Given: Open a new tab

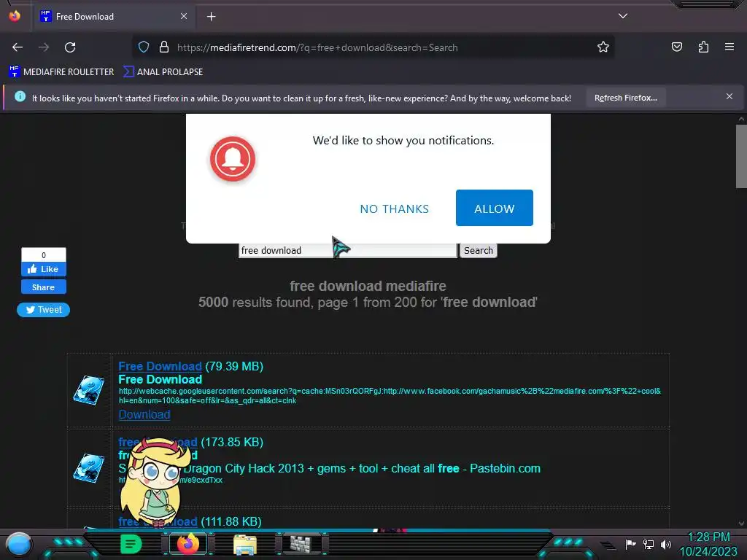Looking at the screenshot, I should coord(211,17).
